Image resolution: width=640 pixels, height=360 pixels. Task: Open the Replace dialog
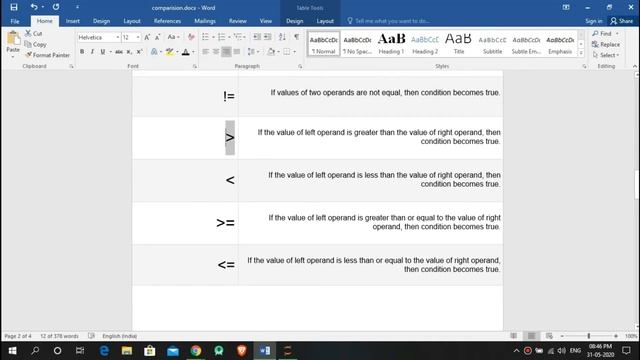606,44
